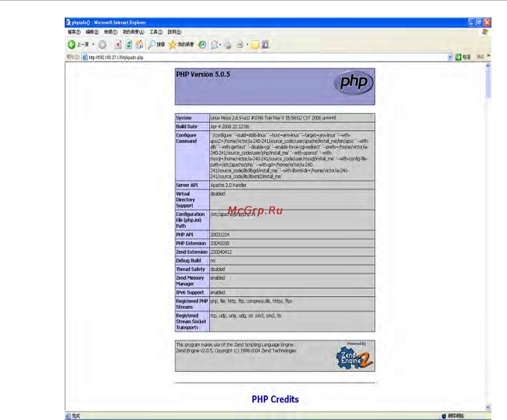Click the green Back arrow button
507x420 pixels.
pyautogui.click(x=72, y=44)
